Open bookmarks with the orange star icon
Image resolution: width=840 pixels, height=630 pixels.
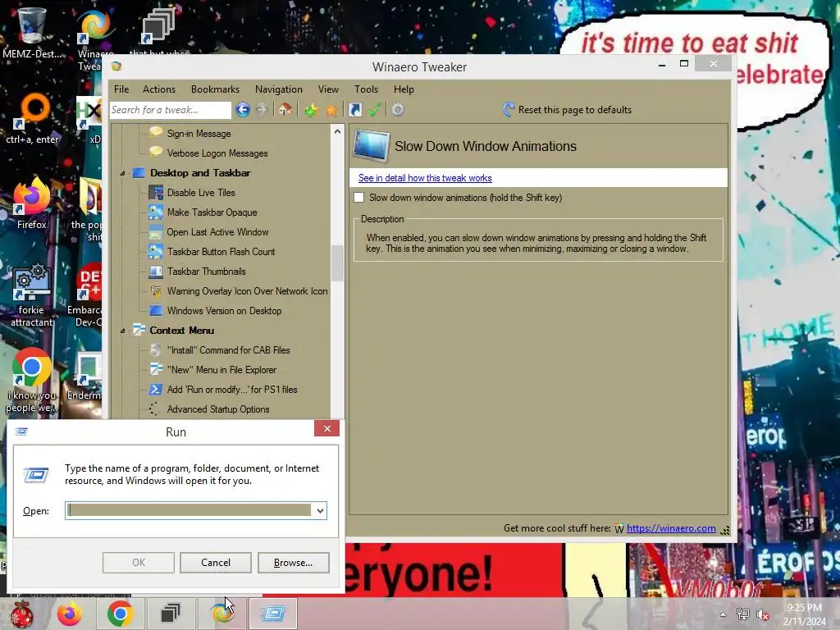(331, 110)
